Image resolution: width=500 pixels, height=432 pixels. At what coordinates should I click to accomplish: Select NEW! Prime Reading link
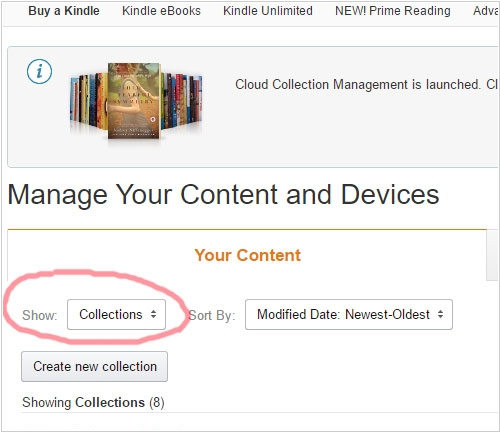pyautogui.click(x=393, y=11)
